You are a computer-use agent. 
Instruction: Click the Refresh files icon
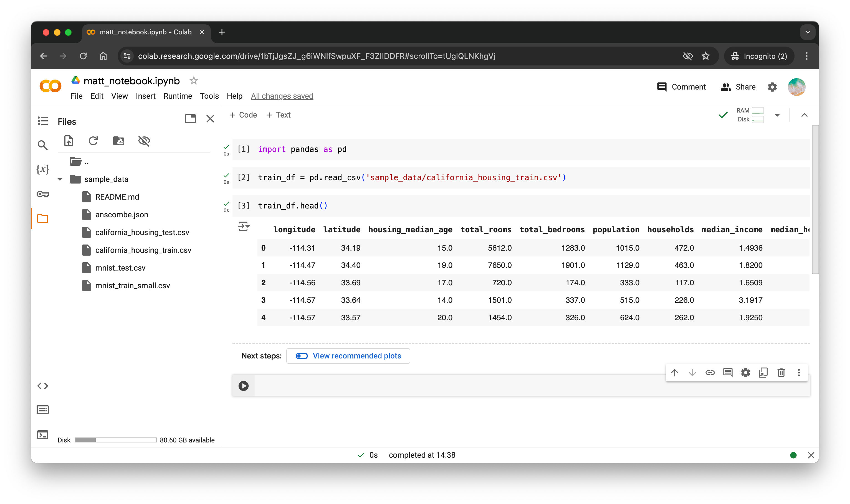coord(93,141)
